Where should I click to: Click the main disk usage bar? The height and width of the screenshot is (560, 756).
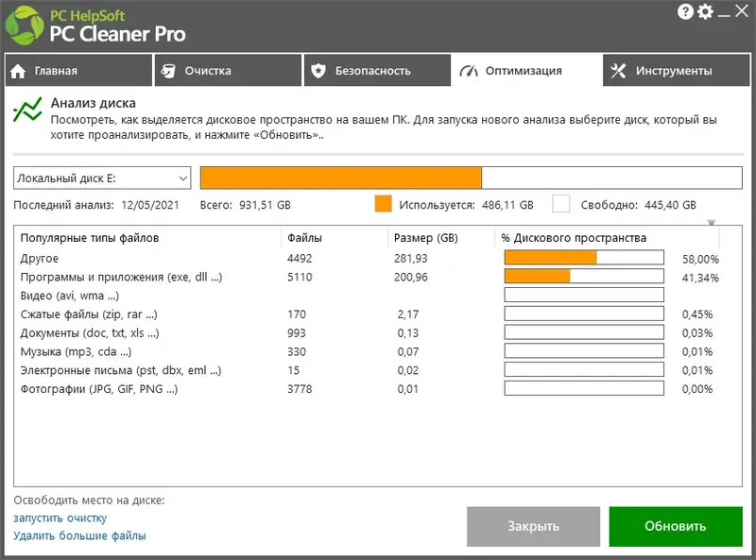[471, 178]
